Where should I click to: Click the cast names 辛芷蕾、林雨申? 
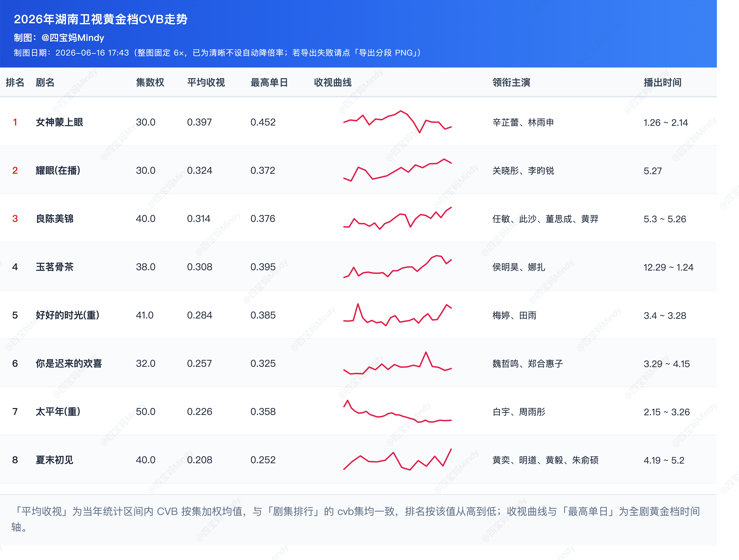click(523, 122)
